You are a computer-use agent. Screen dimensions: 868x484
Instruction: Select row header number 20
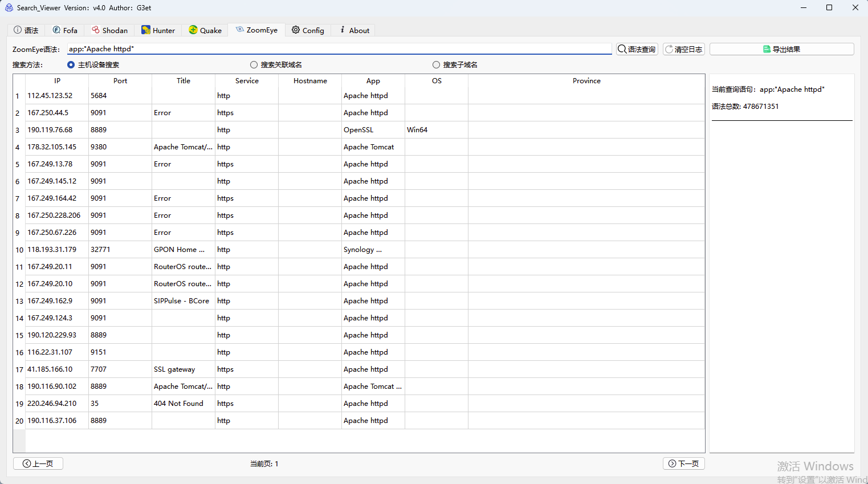coord(19,421)
